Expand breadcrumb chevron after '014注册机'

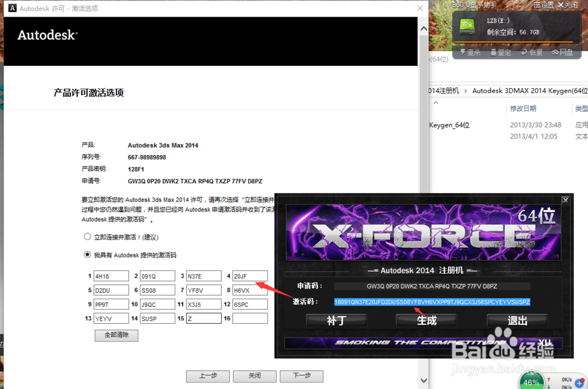point(465,91)
